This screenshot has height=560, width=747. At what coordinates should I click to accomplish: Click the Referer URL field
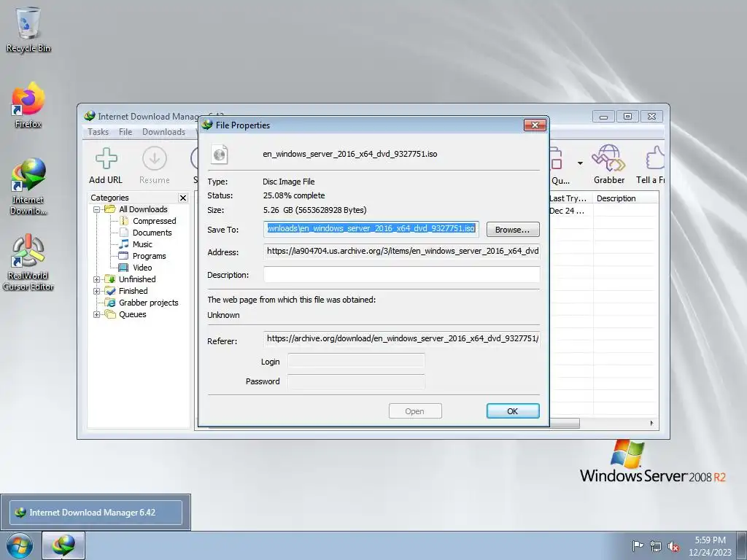coord(402,339)
